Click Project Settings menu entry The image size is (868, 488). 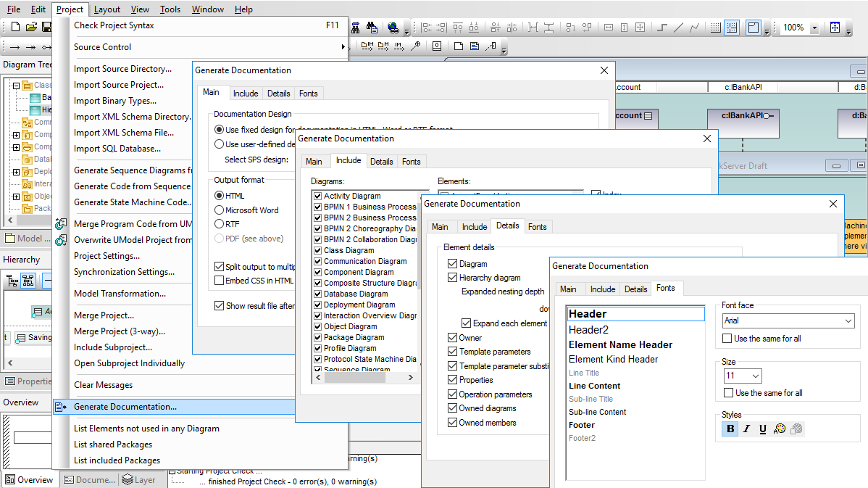click(x=107, y=256)
